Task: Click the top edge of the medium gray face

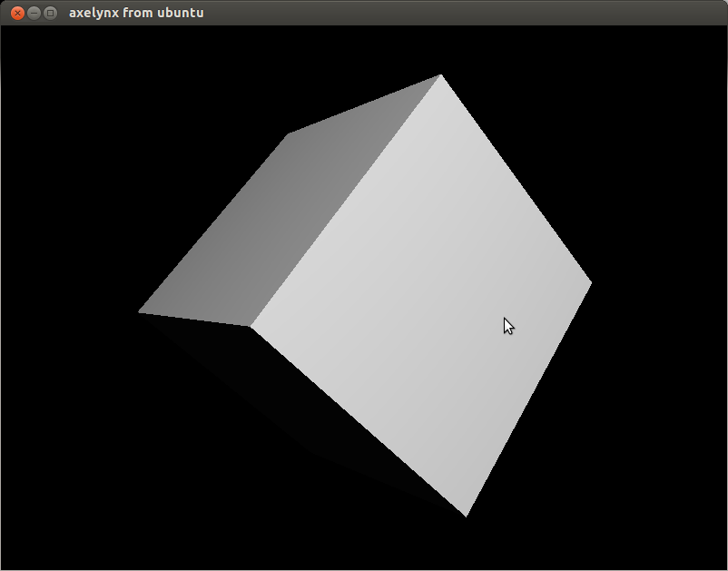Action: click(x=364, y=105)
